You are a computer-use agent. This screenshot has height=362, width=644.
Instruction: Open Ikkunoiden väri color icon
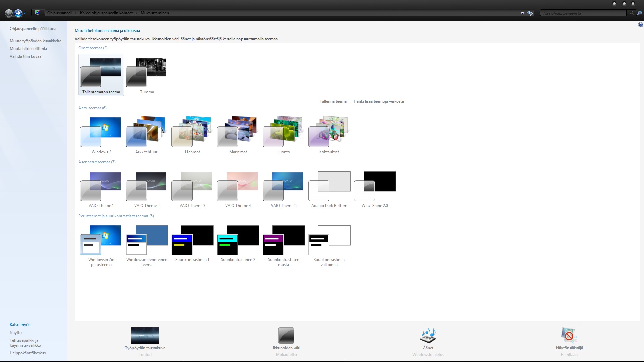pos(286,335)
